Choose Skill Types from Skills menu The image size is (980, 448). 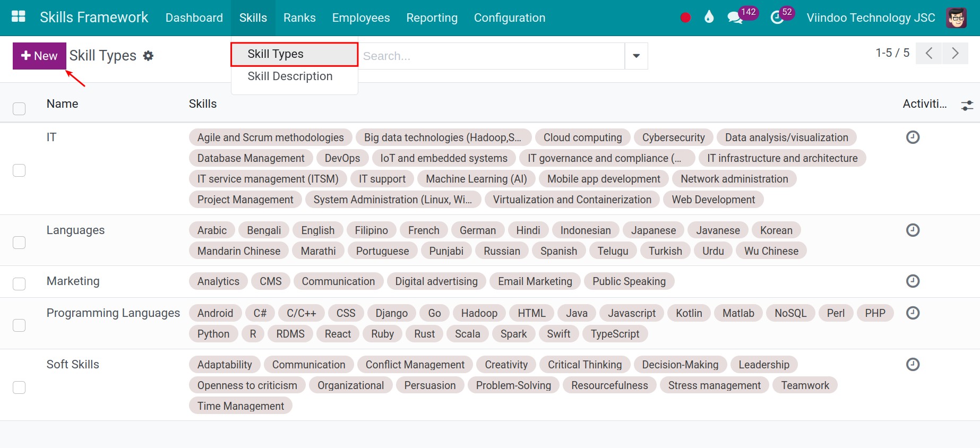pos(295,54)
